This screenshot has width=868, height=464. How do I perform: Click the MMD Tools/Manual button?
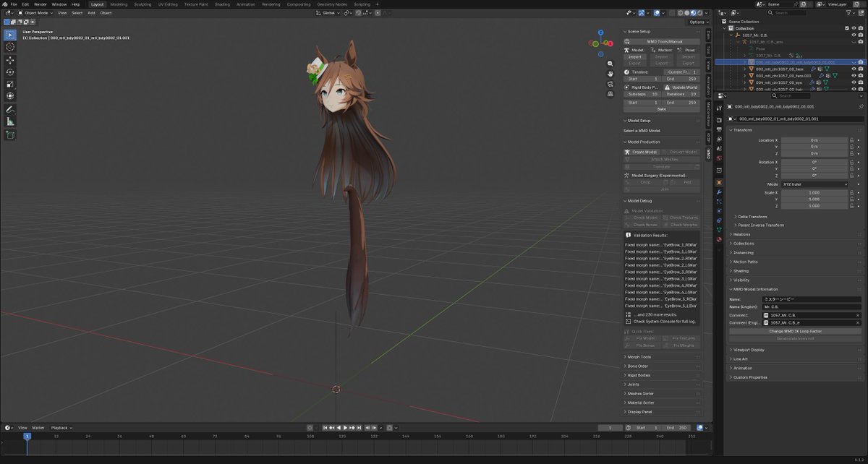tap(662, 41)
